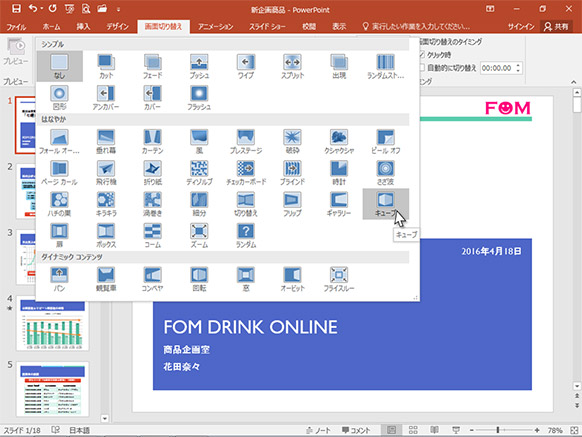
Task: Choose the パン dynamic content transition
Action: (59, 279)
